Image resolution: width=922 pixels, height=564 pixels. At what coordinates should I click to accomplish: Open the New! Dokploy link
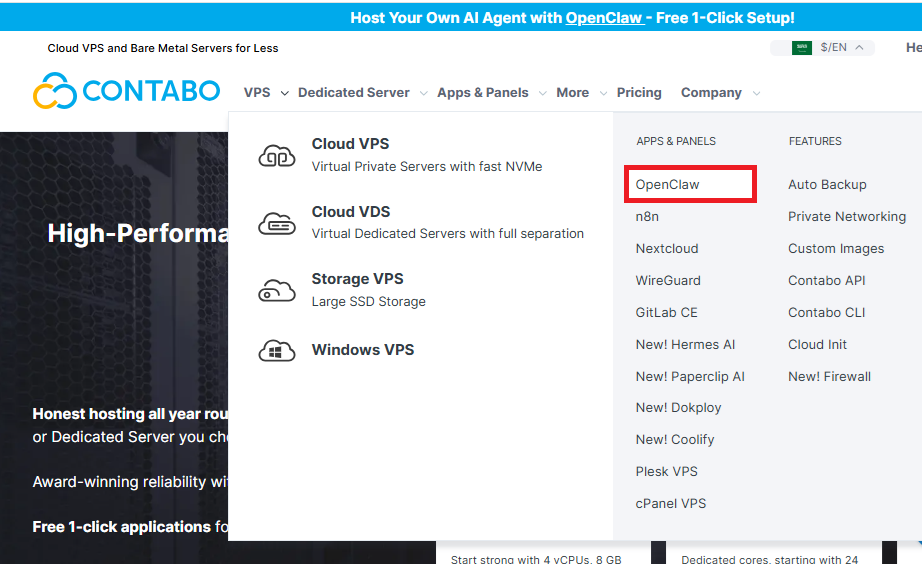tap(678, 408)
